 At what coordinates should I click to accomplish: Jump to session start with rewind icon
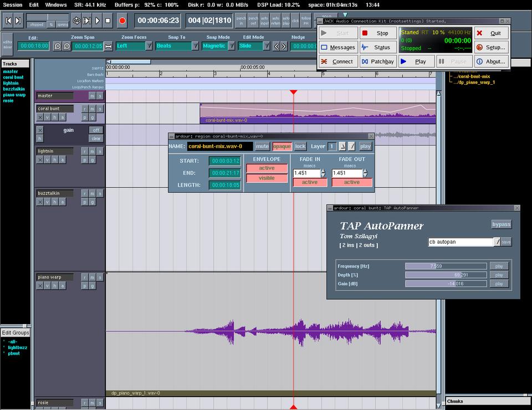(x=8, y=21)
